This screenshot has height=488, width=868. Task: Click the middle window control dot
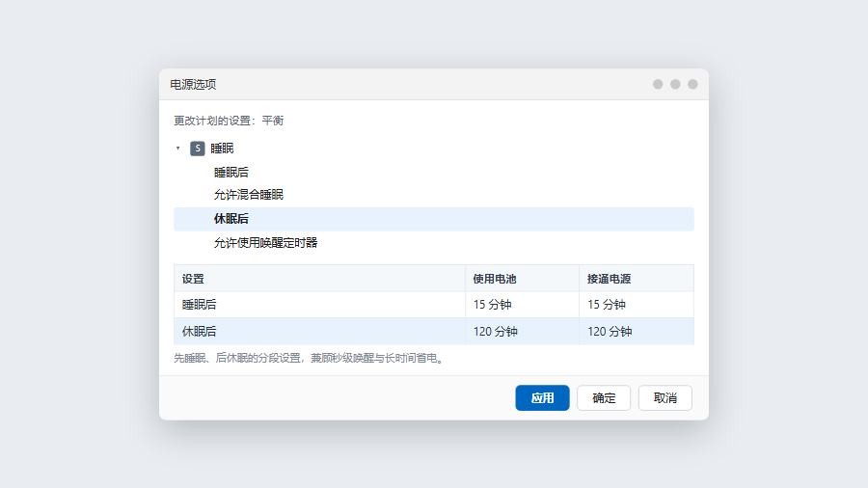point(675,84)
